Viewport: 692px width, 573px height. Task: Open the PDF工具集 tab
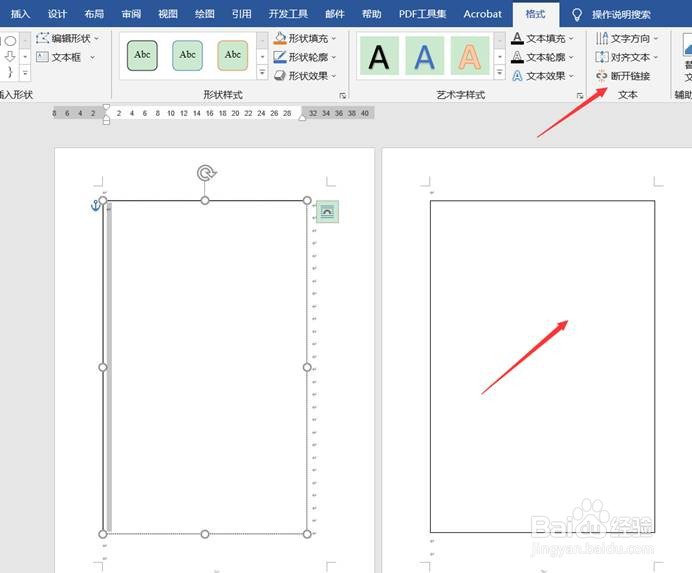[422, 14]
